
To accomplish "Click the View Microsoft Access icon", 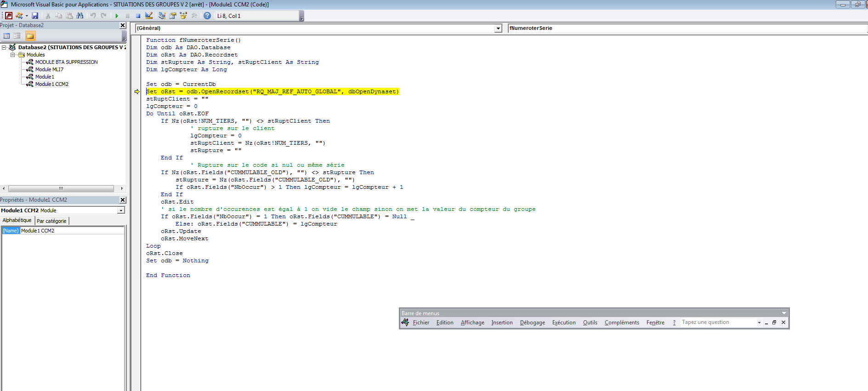I will [9, 16].
